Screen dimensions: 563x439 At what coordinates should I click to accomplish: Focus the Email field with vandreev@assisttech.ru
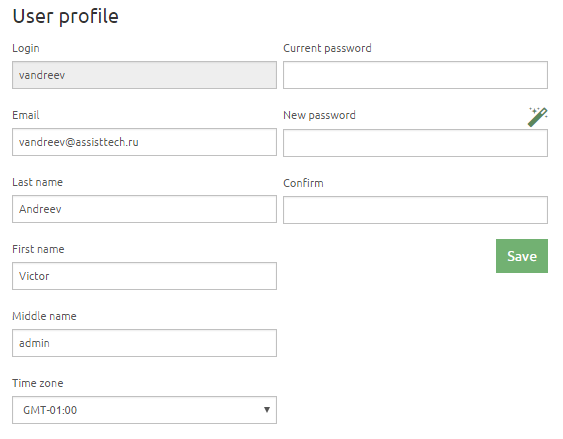pos(144,142)
